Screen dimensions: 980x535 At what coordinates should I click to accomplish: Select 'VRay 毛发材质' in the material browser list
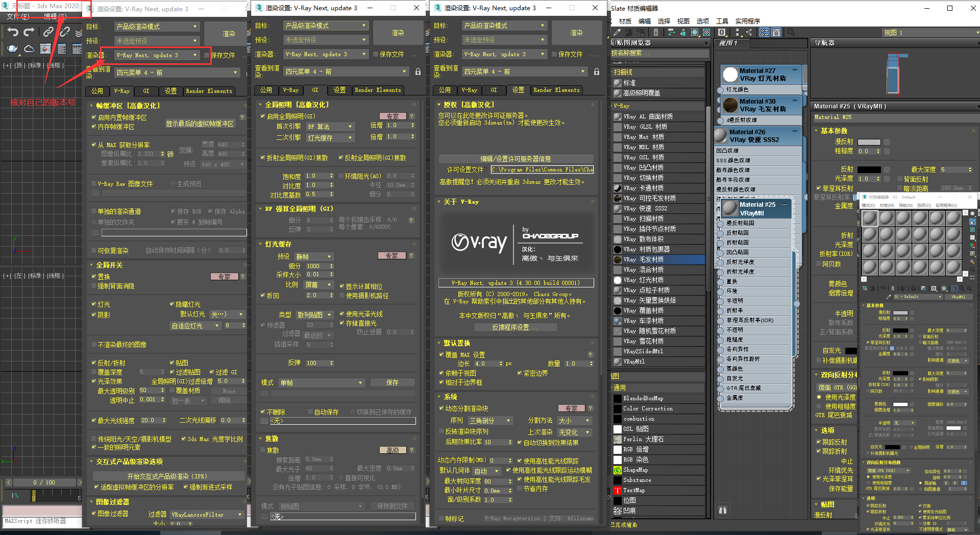658,259
